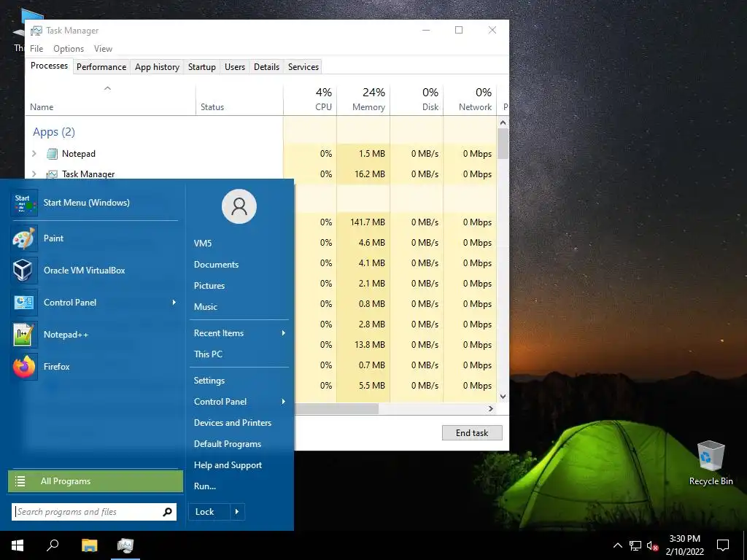Sort by the CPU column header
The width and height of the screenshot is (747, 560).
click(x=310, y=99)
